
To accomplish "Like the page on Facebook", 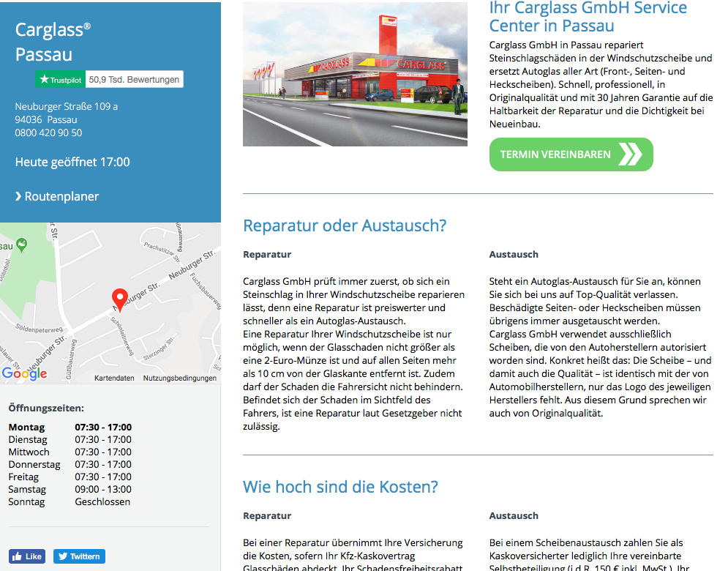I will point(27,556).
